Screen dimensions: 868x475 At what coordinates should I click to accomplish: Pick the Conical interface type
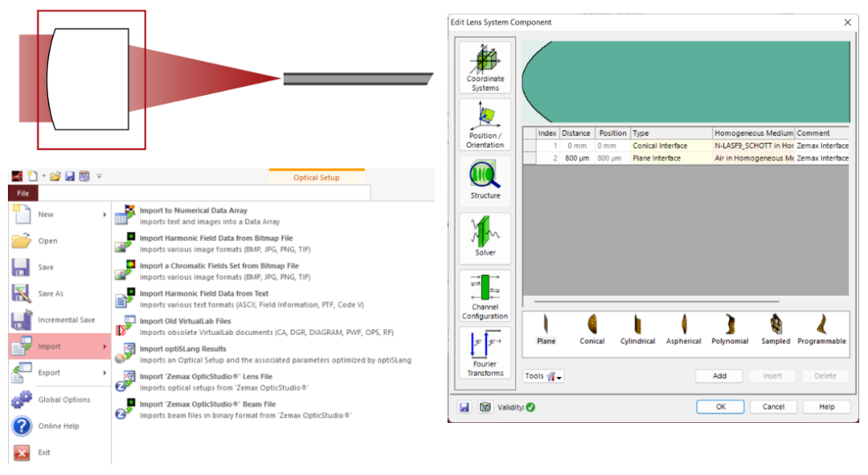tap(592, 330)
